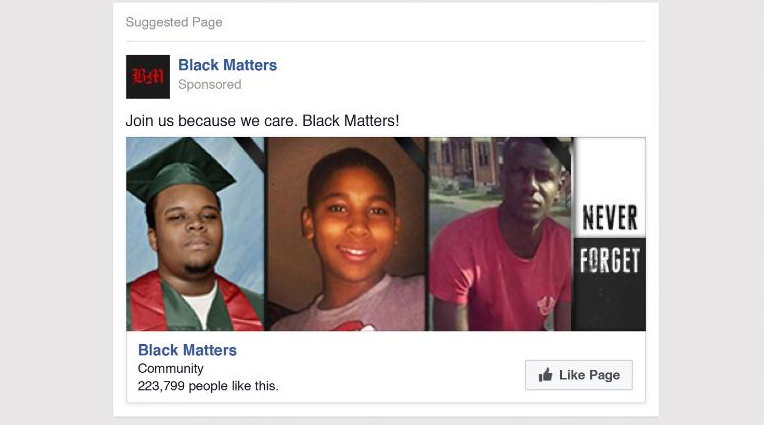Like the Black Matters page
This screenshot has width=764, height=425.
pos(579,375)
